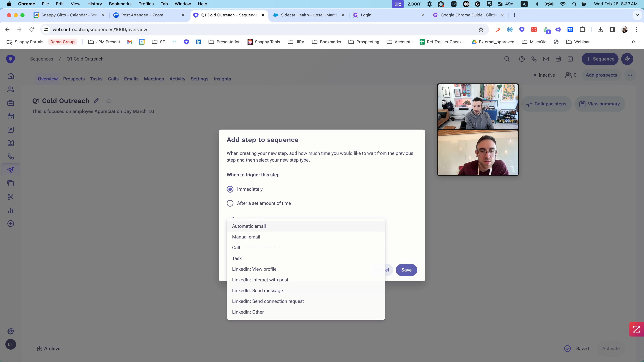Choose Call step type
The image size is (644, 362).
[306, 248]
